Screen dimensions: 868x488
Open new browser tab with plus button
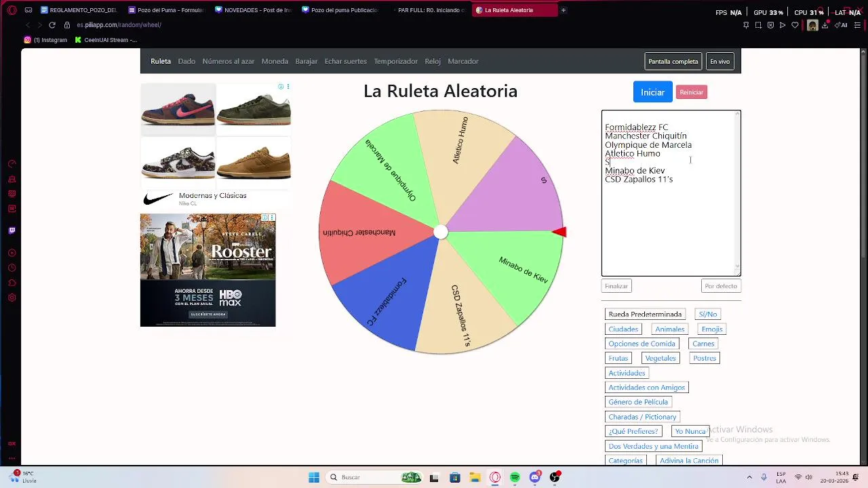pyautogui.click(x=563, y=10)
